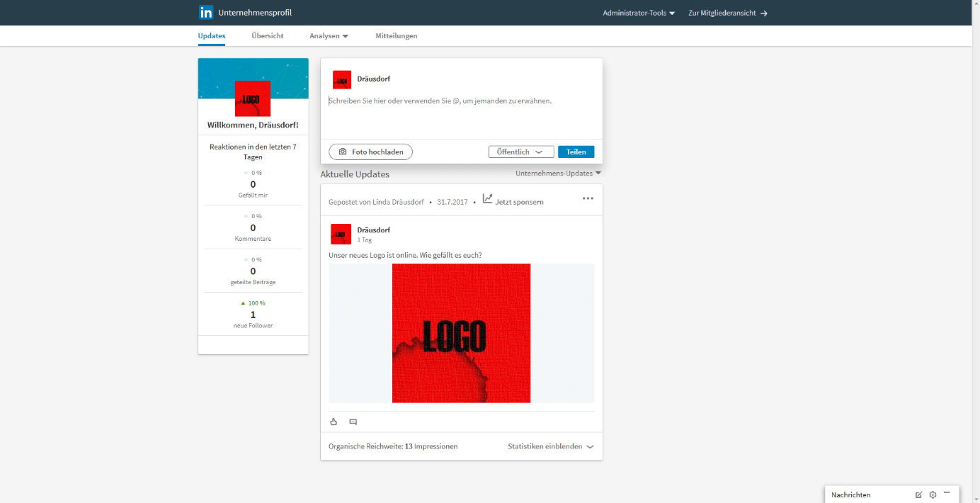This screenshot has width=980, height=503.
Task: Like the post with thumbs-up icon
Action: tap(334, 422)
